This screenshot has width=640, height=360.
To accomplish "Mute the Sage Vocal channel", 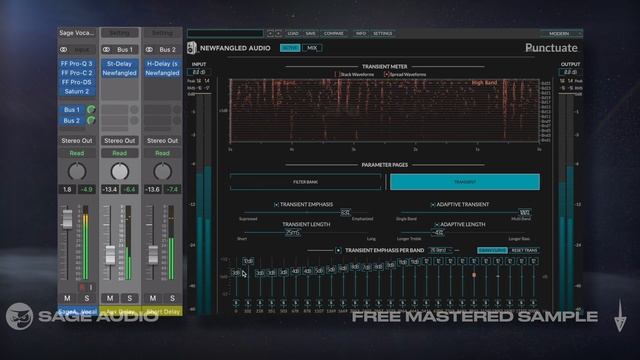I will [x=67, y=298].
